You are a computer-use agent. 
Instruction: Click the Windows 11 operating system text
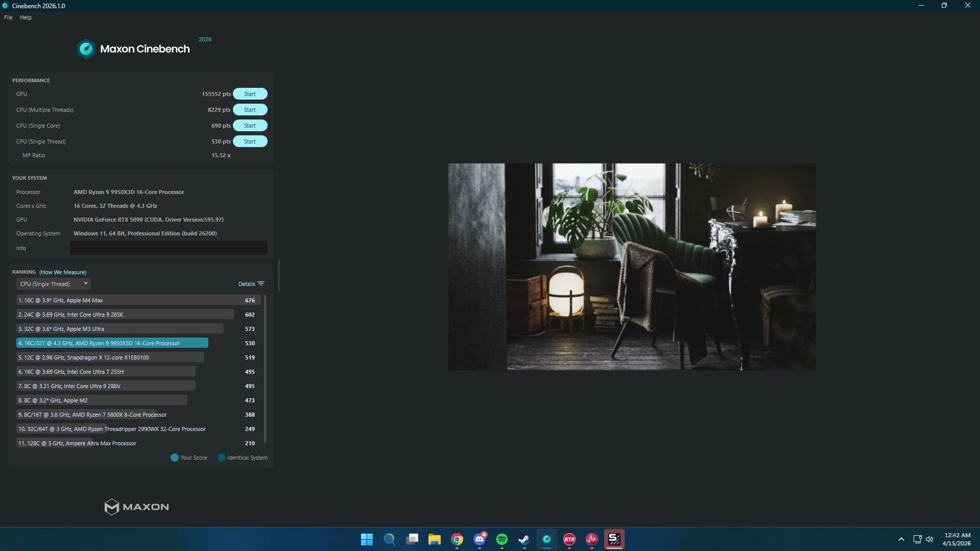[145, 233]
